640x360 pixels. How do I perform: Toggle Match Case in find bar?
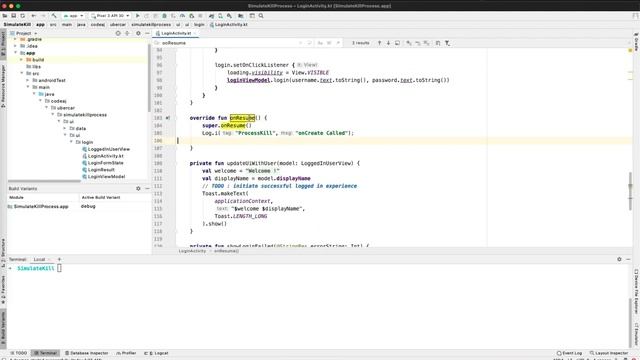coord(320,43)
